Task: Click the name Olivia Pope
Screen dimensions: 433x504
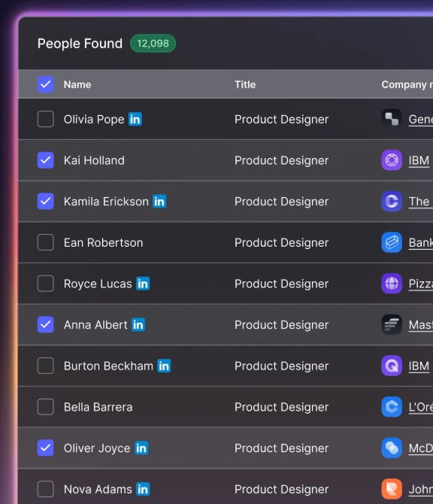Action: [x=94, y=120]
